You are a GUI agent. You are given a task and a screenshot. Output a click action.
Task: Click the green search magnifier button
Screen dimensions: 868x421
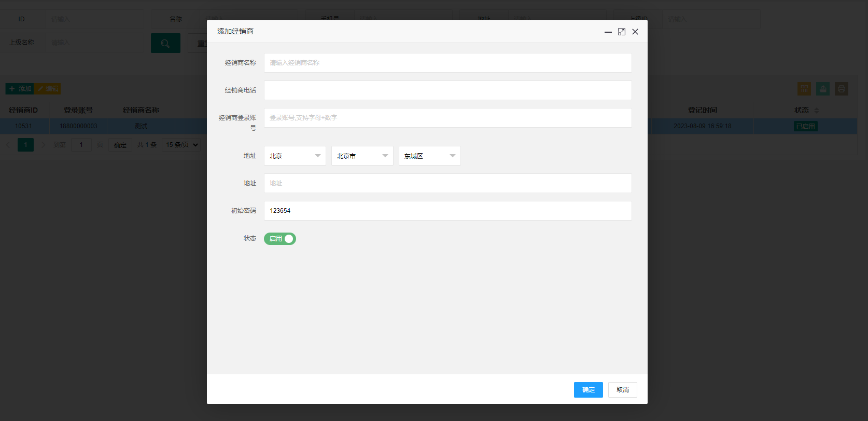click(165, 43)
